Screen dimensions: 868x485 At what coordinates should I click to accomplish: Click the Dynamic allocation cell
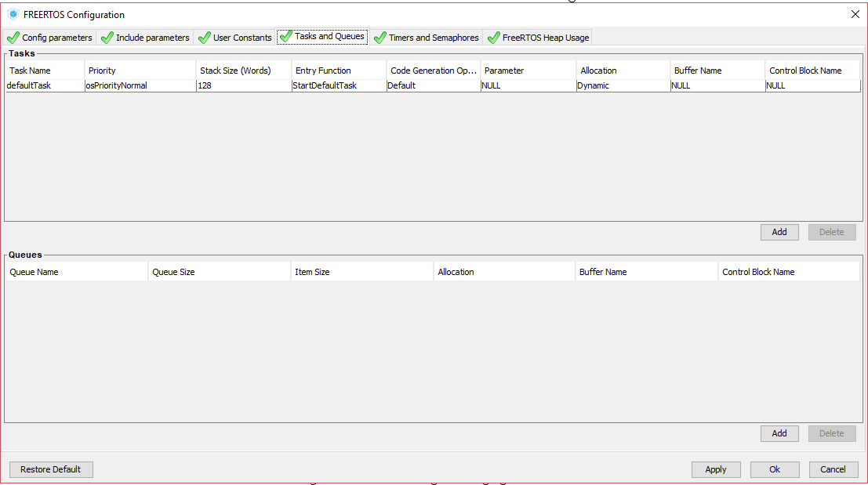(623, 85)
